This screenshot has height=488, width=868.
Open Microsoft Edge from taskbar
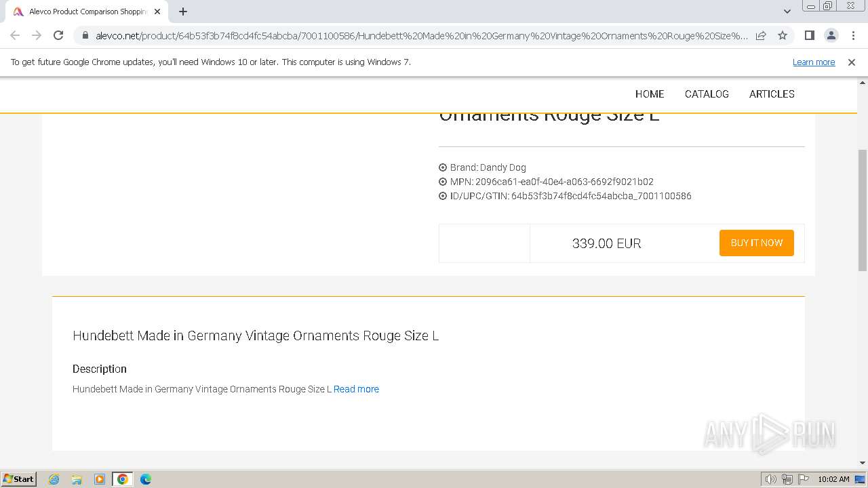(x=146, y=479)
